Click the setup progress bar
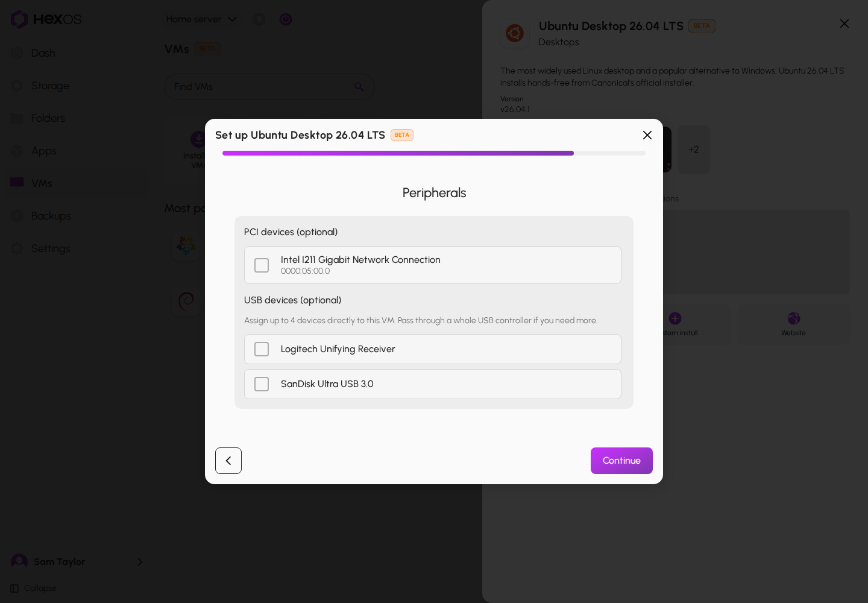This screenshot has width=868, height=603. tap(434, 153)
